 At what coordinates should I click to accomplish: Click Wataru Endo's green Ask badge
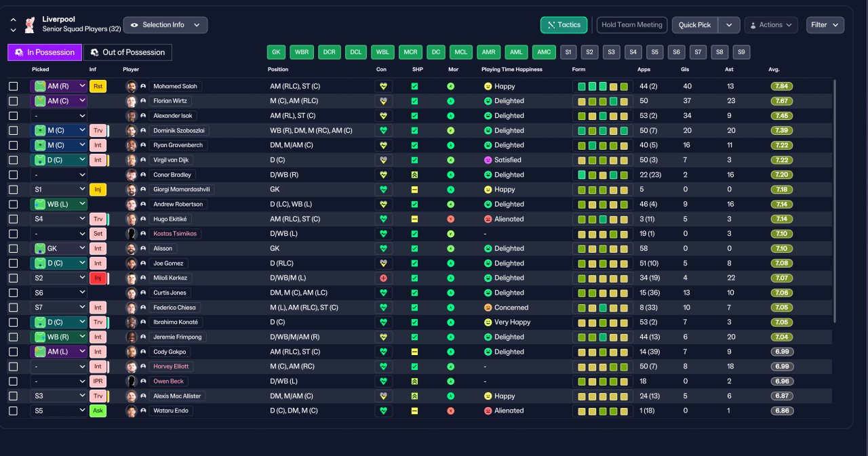(98, 411)
